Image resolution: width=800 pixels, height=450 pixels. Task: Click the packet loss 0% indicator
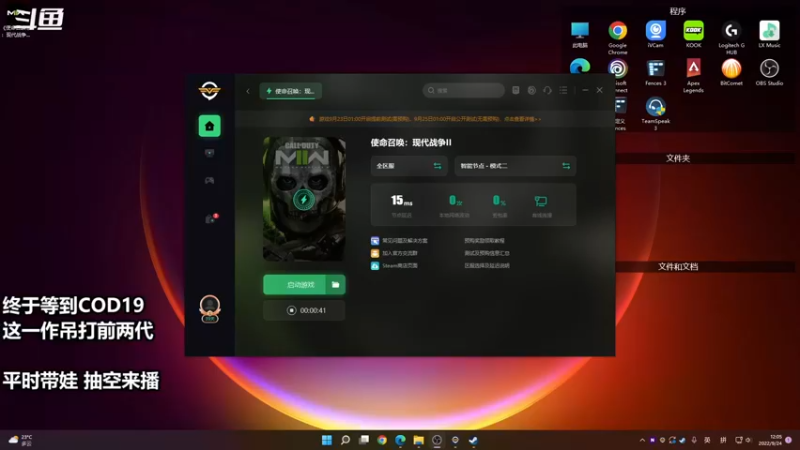[x=499, y=201]
